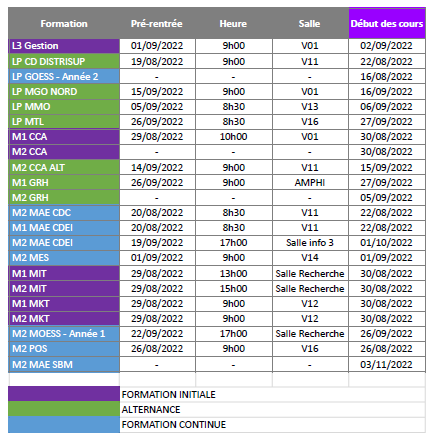
Task: Click the purple Formation Initiale swatch
Action: (x=64, y=394)
